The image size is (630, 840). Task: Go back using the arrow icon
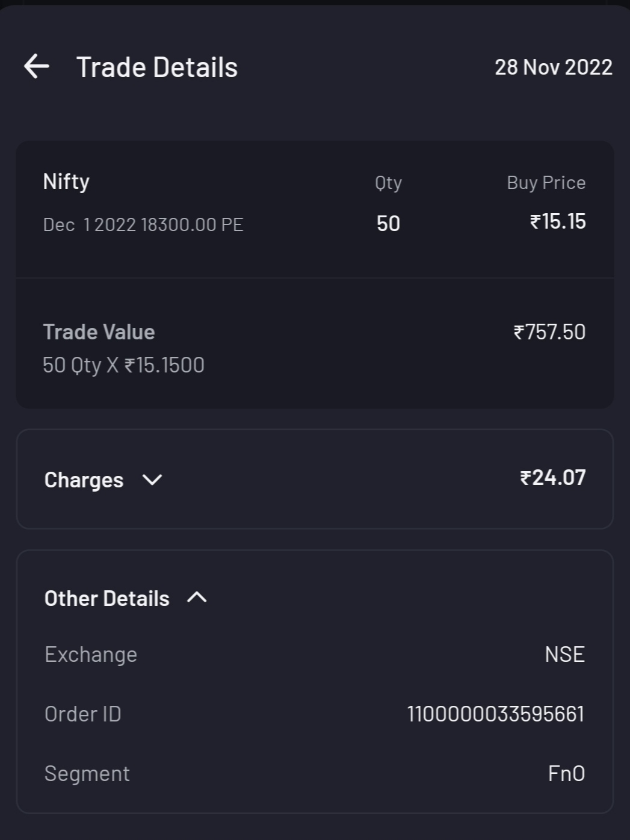click(x=37, y=66)
